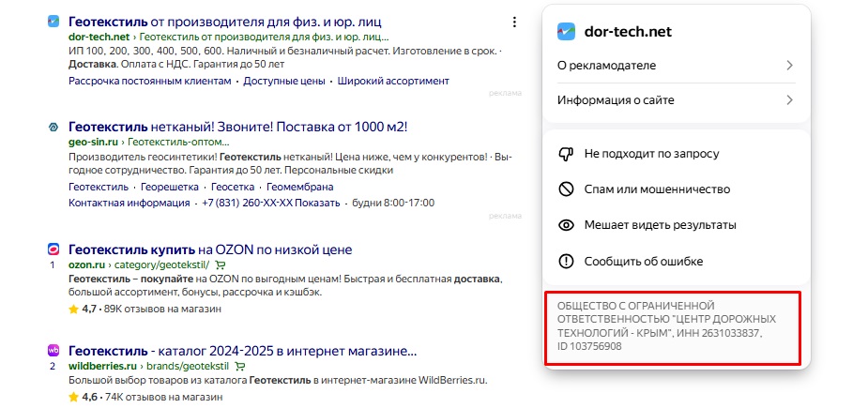Open 'Геотекстиль от производителя' result title
This screenshot has width=868, height=408.
click(x=225, y=23)
